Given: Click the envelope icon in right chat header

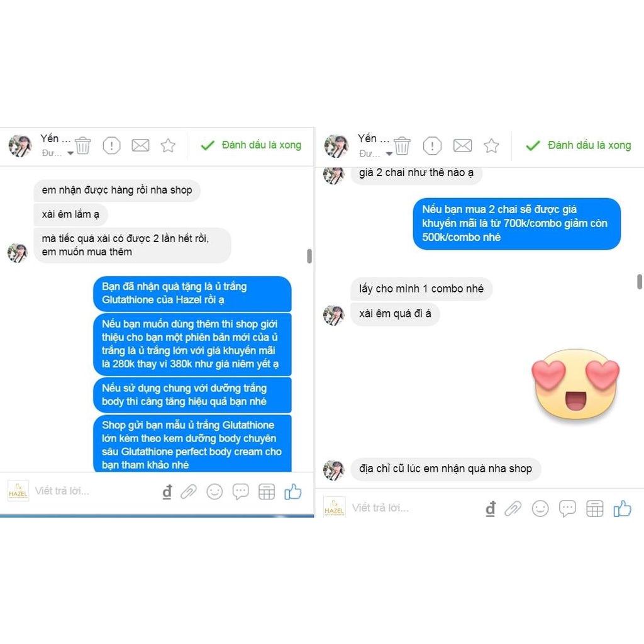Looking at the screenshot, I should point(462,145).
